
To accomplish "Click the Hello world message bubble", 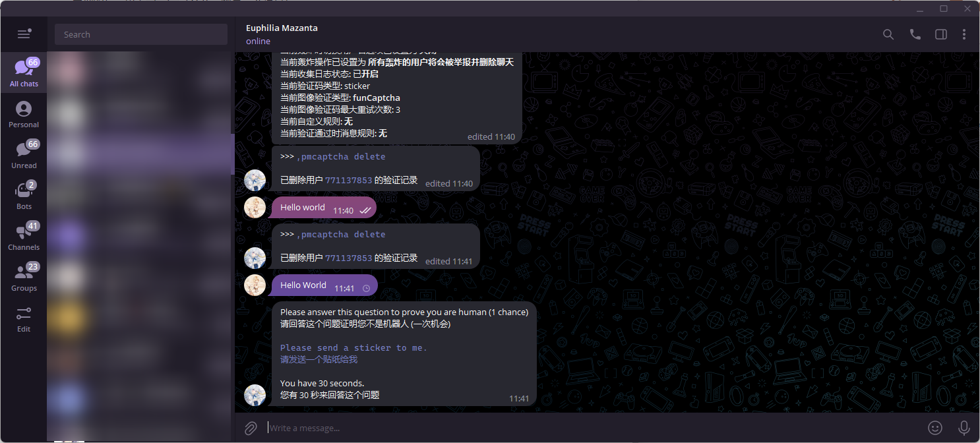I will pyautogui.click(x=303, y=208).
